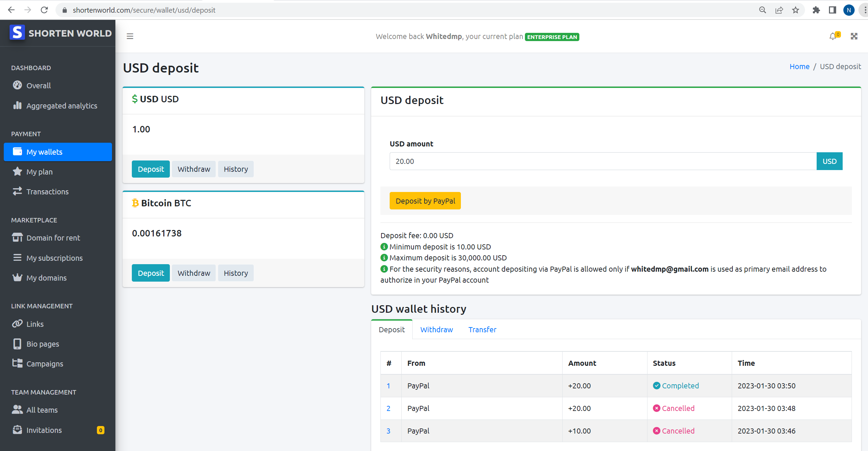Click the browser back arrow
The image size is (868, 451).
pyautogui.click(x=11, y=10)
